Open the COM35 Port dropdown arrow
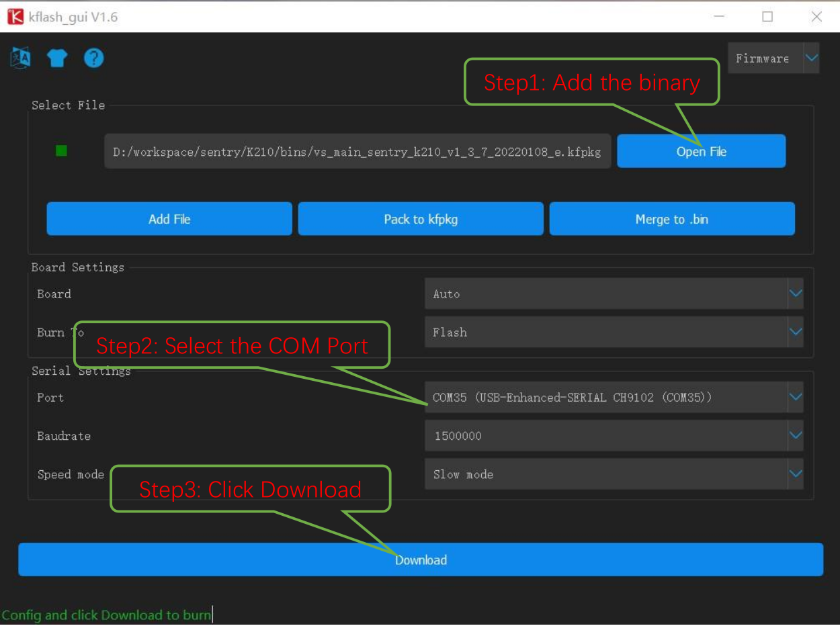Screen dimensions: 840x626 (796, 397)
